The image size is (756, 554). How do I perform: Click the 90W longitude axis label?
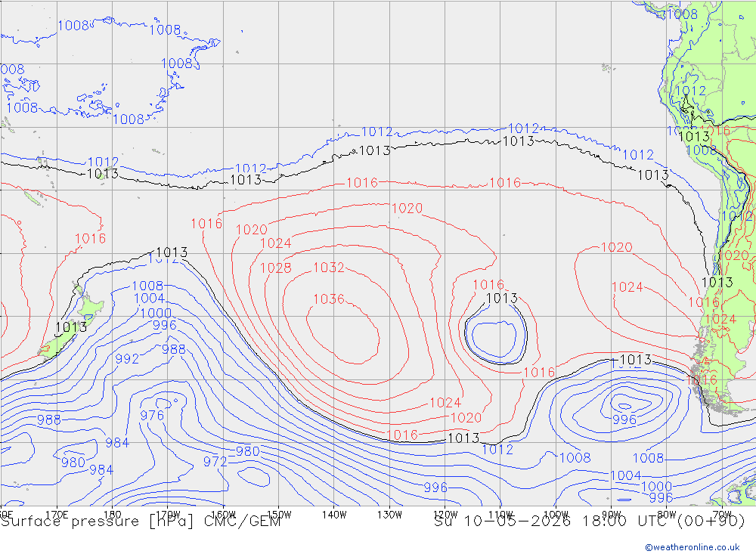tap(612, 515)
